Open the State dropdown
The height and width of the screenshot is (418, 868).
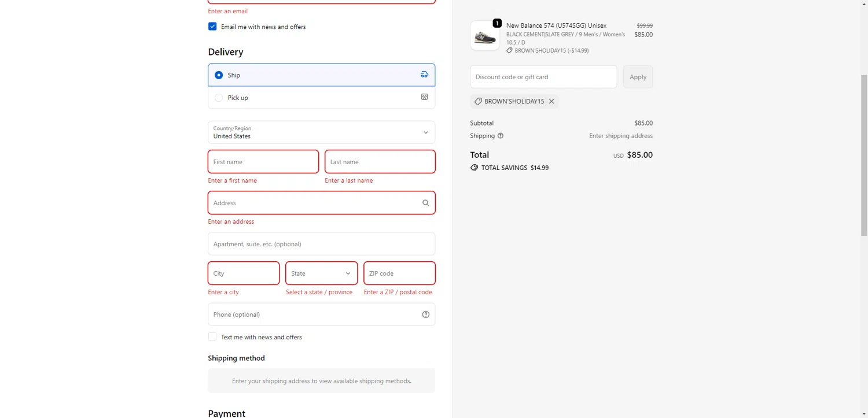tap(321, 273)
